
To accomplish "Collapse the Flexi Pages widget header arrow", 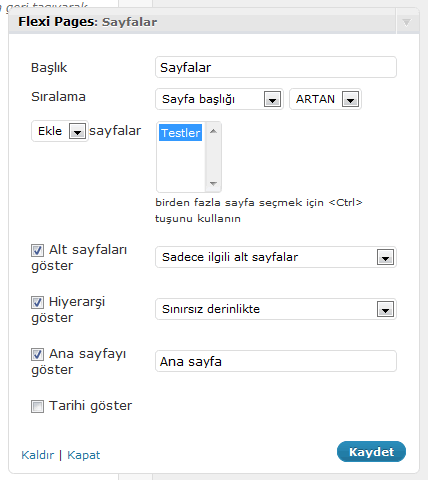I will [406, 23].
